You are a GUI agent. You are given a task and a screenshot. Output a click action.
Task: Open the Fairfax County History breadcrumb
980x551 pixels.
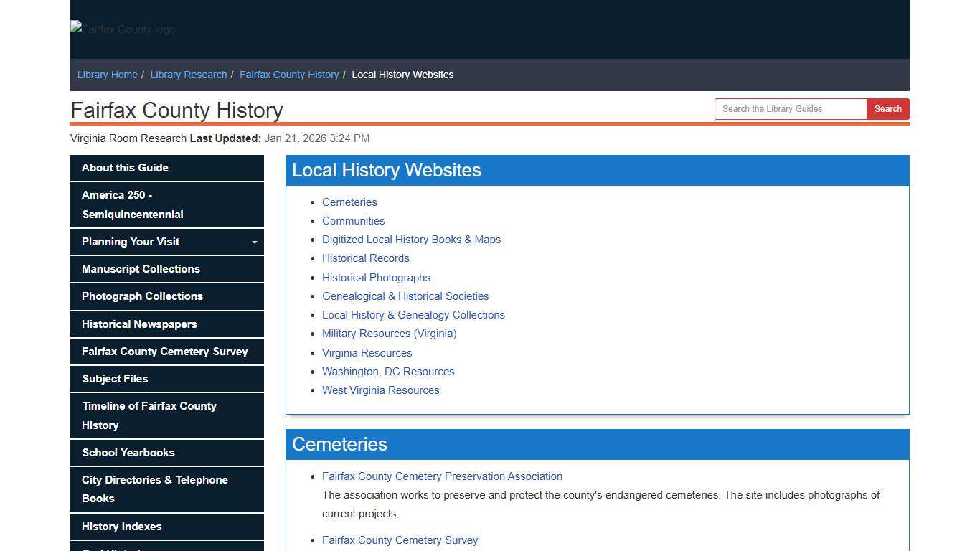(288, 75)
